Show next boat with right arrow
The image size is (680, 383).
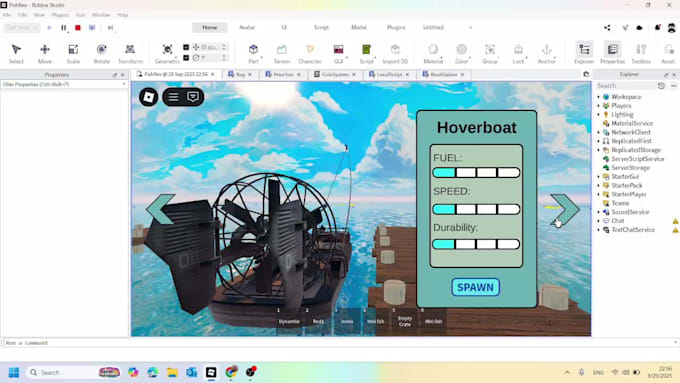pyautogui.click(x=565, y=210)
